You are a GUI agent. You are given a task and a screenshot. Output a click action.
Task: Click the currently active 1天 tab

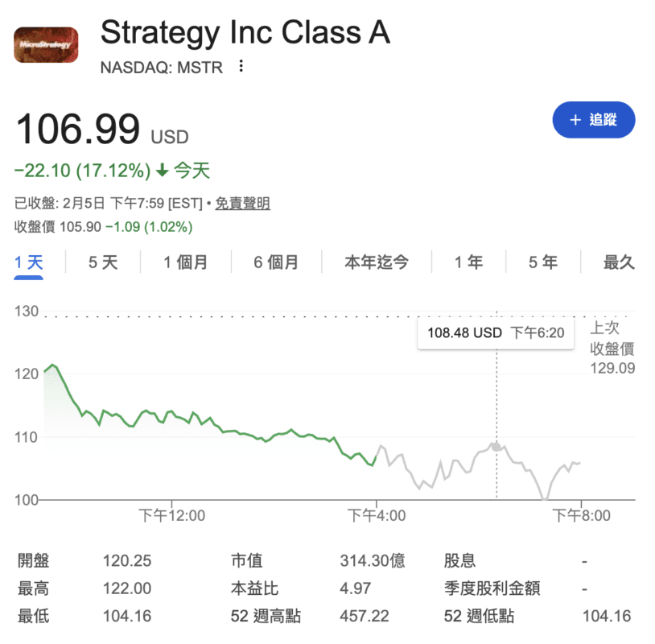[x=28, y=262]
